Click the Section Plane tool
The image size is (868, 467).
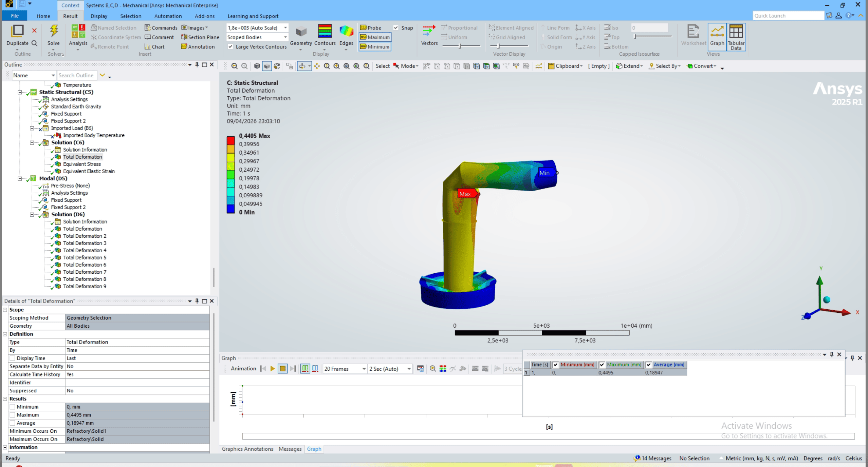[x=200, y=37]
